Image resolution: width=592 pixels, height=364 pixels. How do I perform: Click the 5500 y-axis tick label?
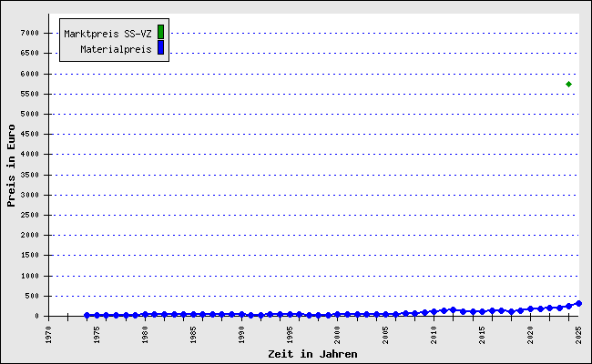(x=30, y=94)
